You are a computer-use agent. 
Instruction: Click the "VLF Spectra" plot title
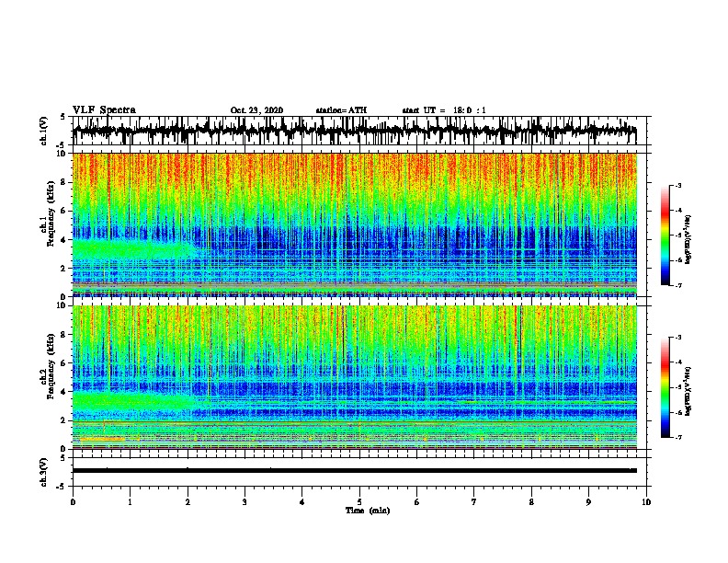click(104, 110)
